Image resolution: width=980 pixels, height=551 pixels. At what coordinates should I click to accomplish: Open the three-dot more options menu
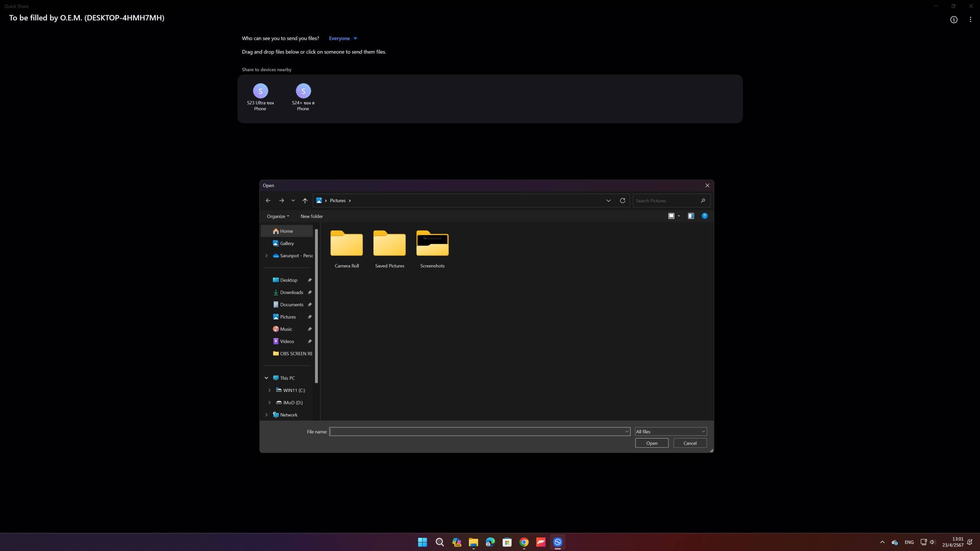tap(970, 20)
